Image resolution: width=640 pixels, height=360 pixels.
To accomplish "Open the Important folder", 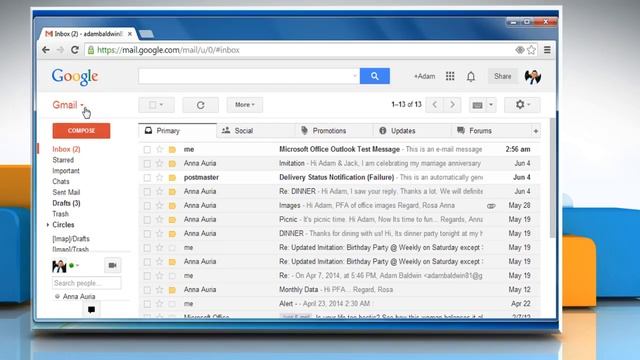I will [x=66, y=171].
